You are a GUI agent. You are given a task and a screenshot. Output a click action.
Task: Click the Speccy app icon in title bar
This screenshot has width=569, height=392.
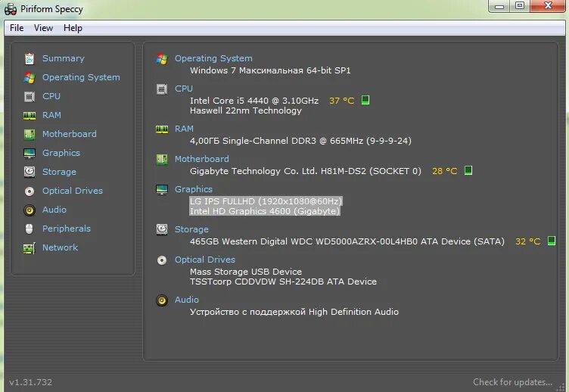[11, 9]
